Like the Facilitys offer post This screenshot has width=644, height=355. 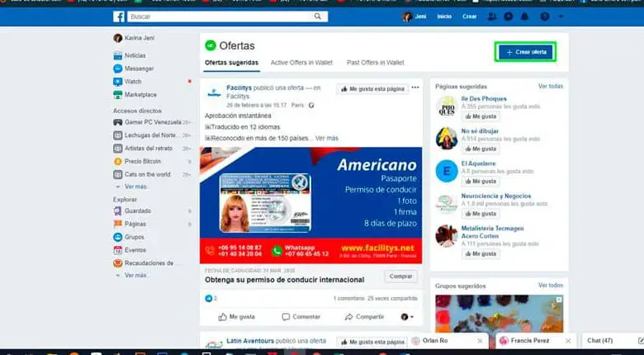coord(237,316)
